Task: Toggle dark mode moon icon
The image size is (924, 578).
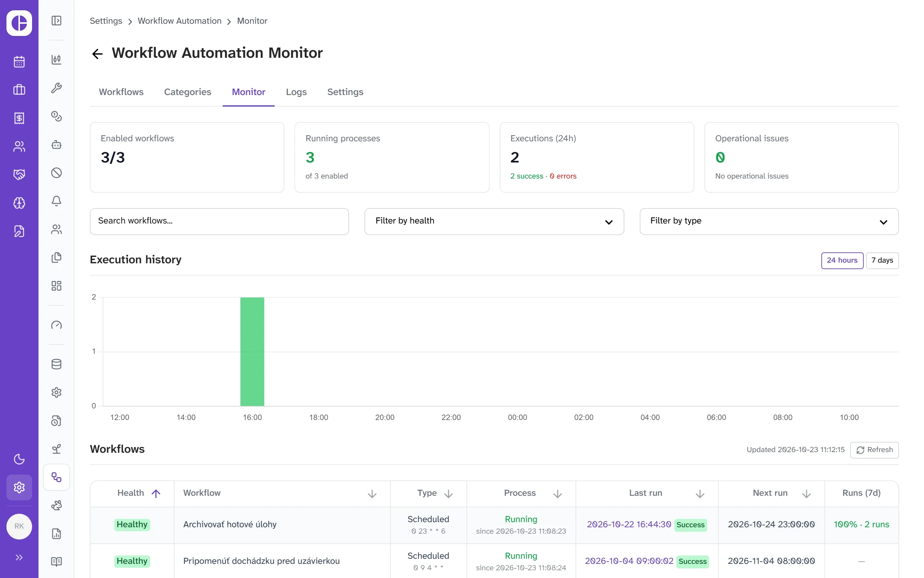Action: [19, 459]
